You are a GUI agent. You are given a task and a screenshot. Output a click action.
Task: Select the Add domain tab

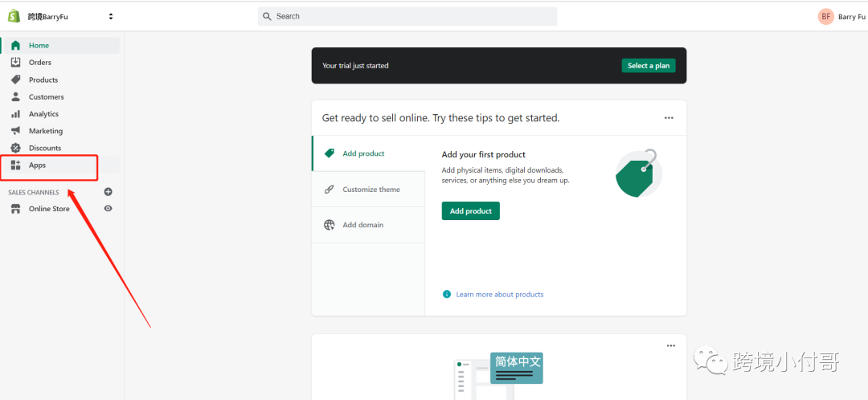[x=368, y=225]
